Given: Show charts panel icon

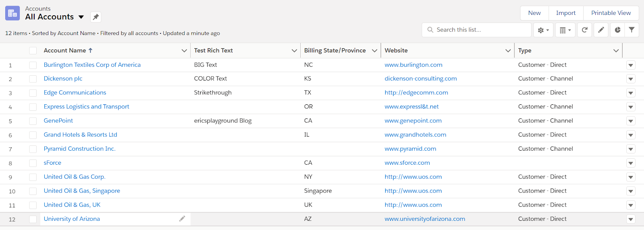Looking at the screenshot, I should click(617, 30).
